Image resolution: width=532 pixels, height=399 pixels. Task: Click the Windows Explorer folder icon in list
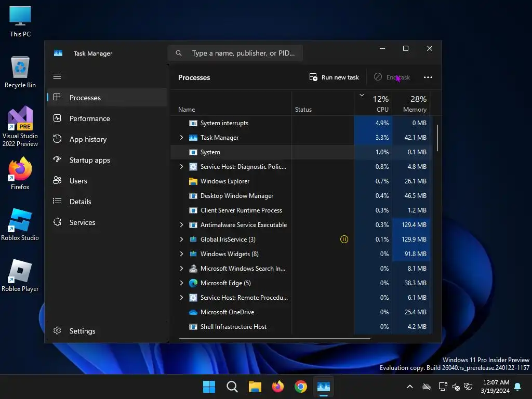193,181
